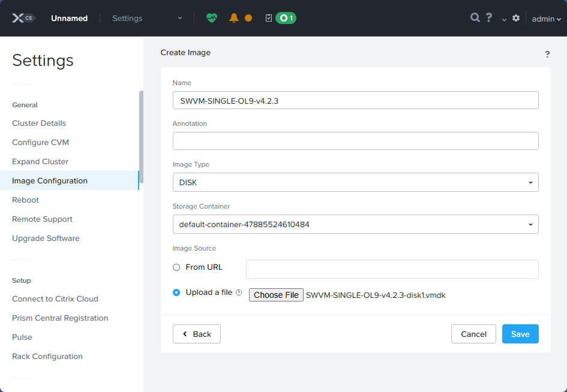Select the Upload a file radio button
This screenshot has height=392, width=567.
176,293
